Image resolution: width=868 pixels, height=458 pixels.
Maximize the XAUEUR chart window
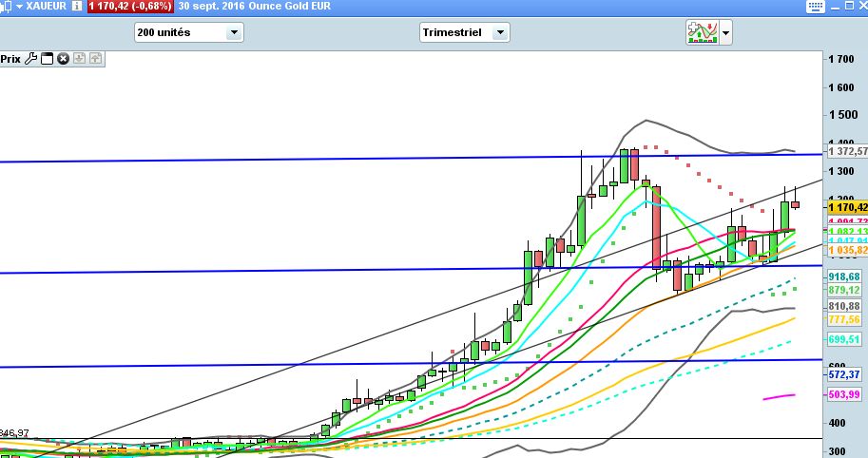point(850,6)
